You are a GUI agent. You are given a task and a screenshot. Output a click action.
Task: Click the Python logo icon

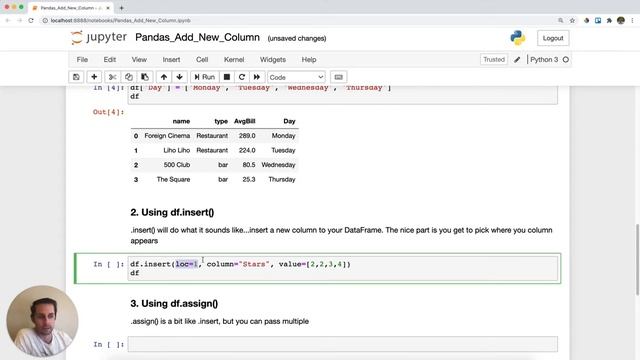click(x=518, y=38)
